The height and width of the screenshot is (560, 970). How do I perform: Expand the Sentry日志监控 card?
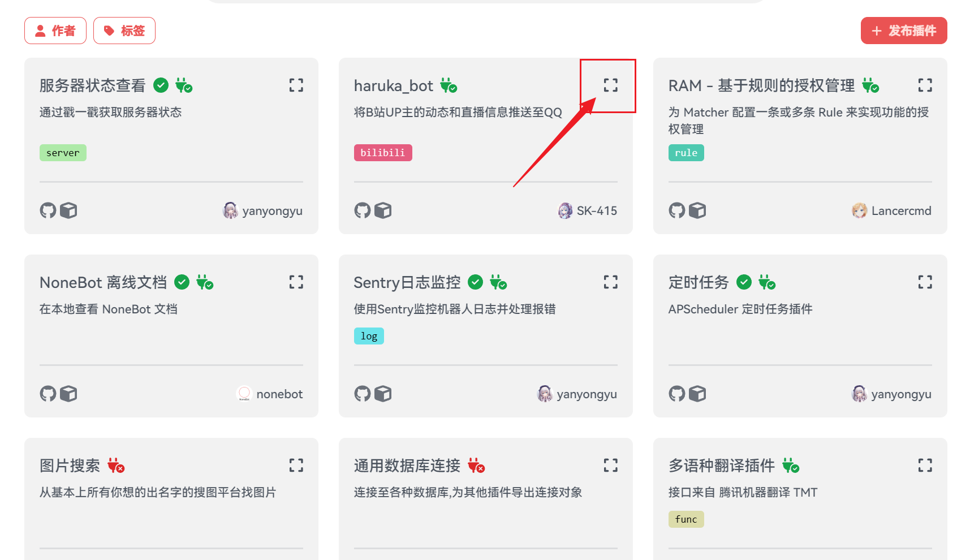pos(611,282)
